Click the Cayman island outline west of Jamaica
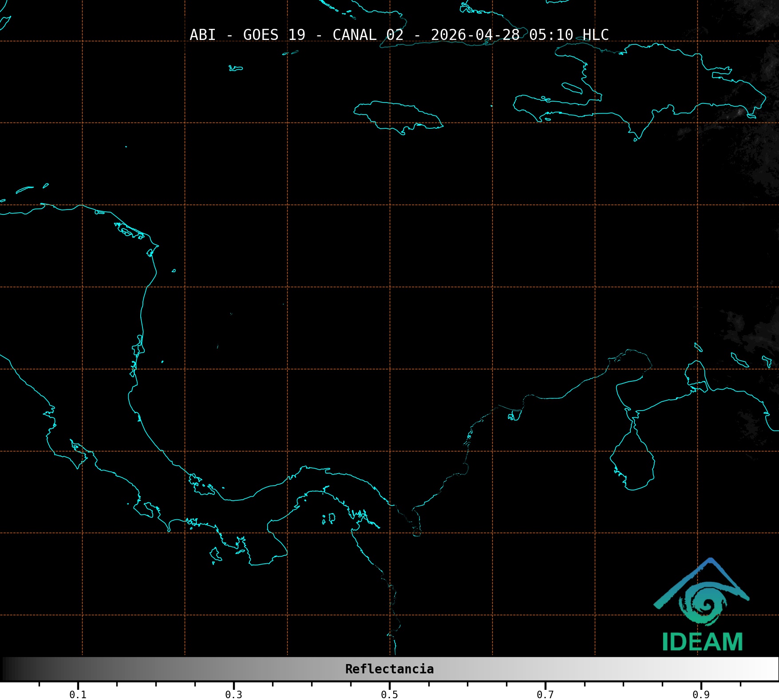Screen dimensions: 779x700 pyautogui.click(x=235, y=68)
